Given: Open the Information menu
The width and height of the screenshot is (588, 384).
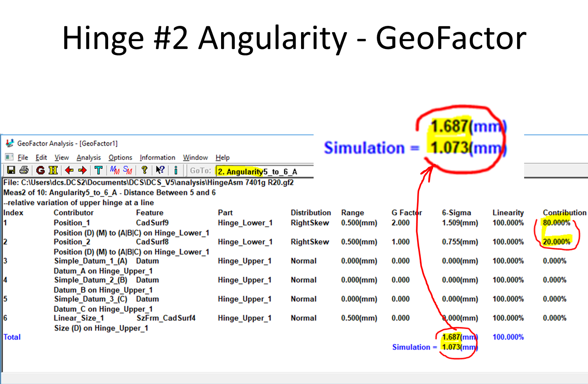Looking at the screenshot, I should [x=158, y=157].
